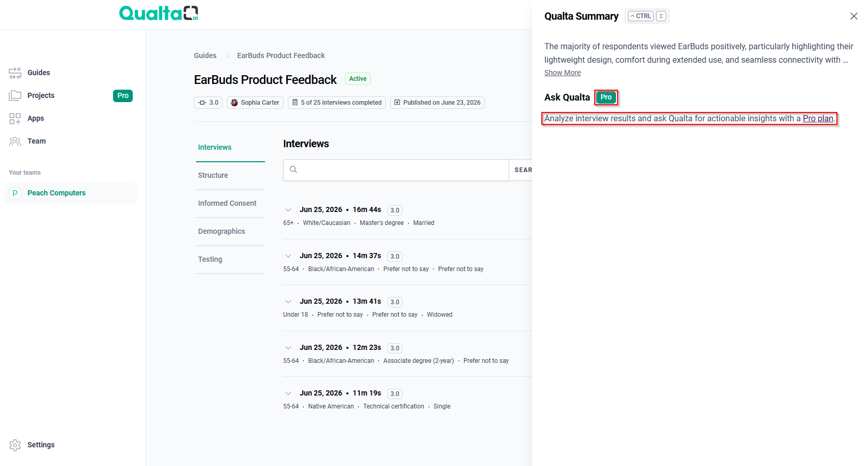868x466 pixels.
Task: Click the CTRL shortcut key badge
Action: click(x=641, y=16)
